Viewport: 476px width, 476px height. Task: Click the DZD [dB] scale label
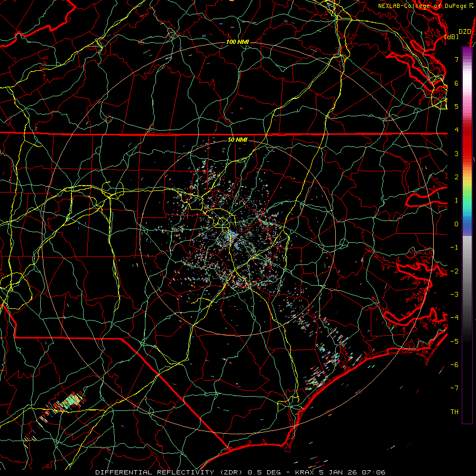coord(458,34)
